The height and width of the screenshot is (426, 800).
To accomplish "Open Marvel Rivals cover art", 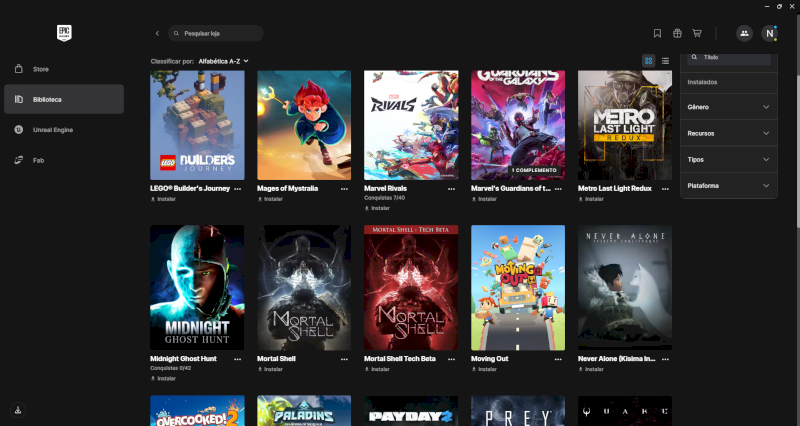I will (411, 125).
